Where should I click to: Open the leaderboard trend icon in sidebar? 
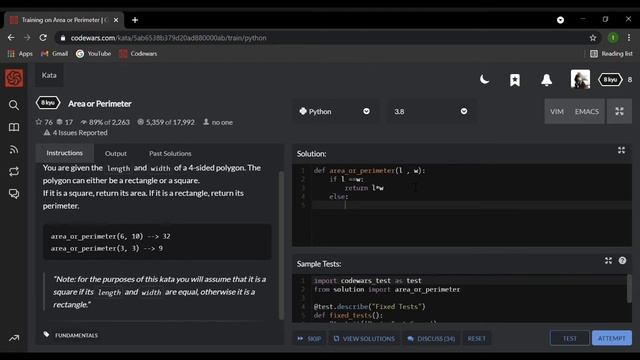pyautogui.click(x=14, y=338)
